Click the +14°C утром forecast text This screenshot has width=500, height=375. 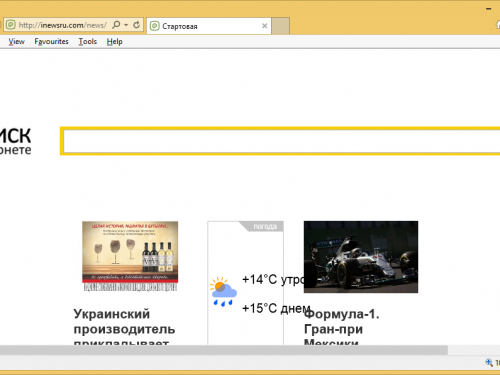pyautogui.click(x=273, y=279)
